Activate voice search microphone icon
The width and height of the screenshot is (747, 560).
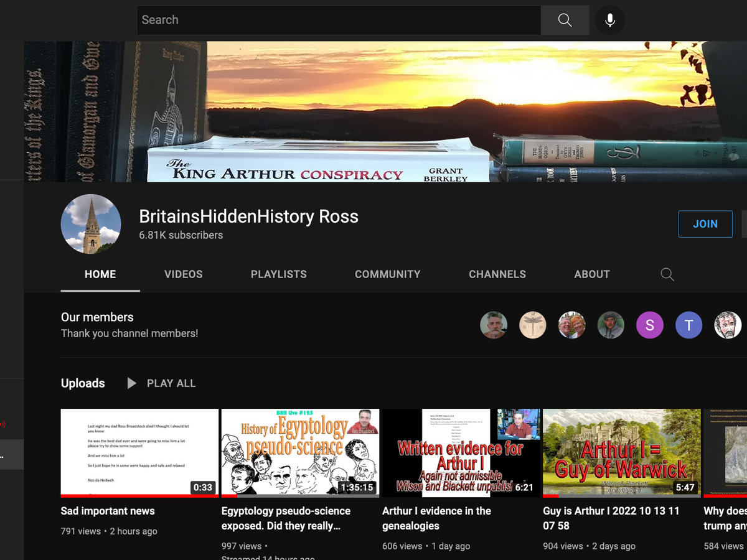pos(610,20)
